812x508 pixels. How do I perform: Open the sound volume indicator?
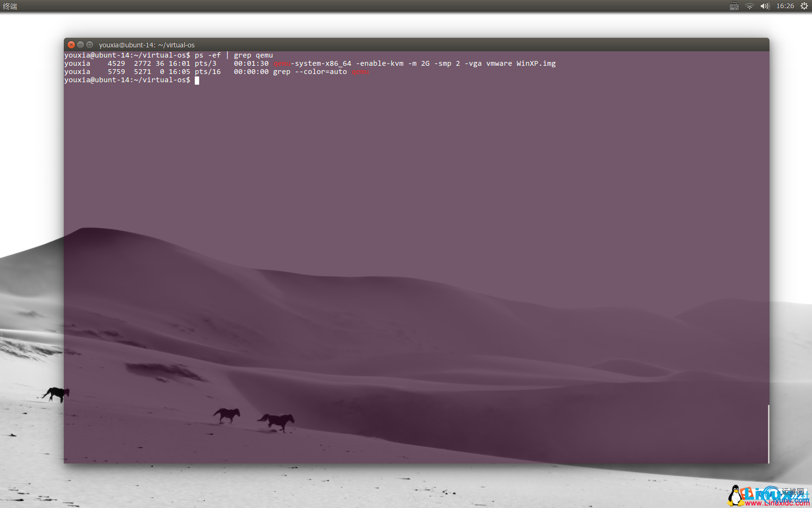point(765,6)
